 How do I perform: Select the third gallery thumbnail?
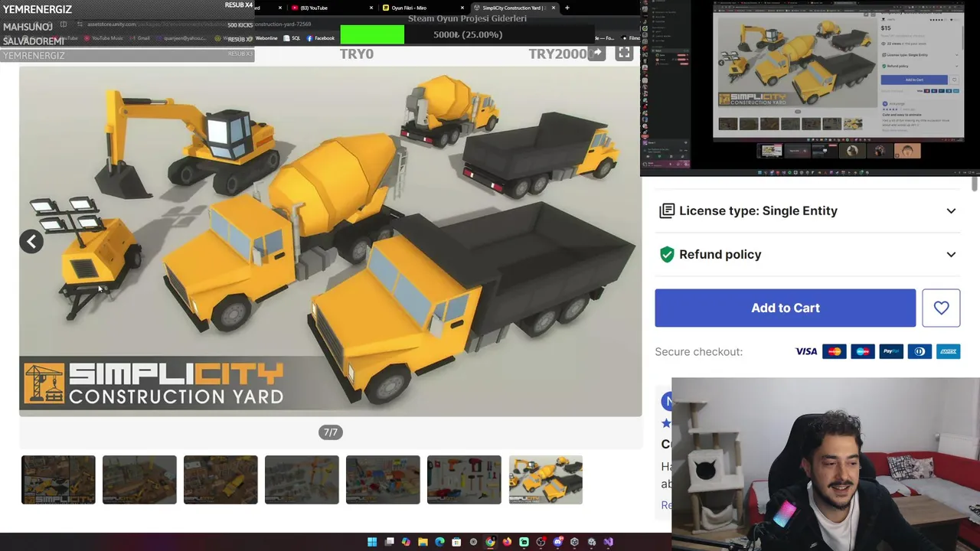[x=220, y=480]
